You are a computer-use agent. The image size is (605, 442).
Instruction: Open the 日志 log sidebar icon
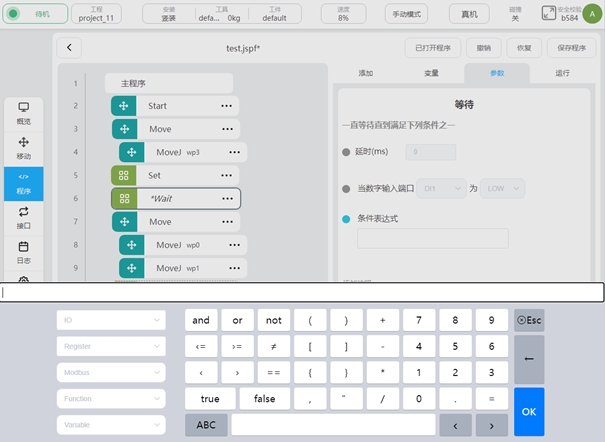24,252
